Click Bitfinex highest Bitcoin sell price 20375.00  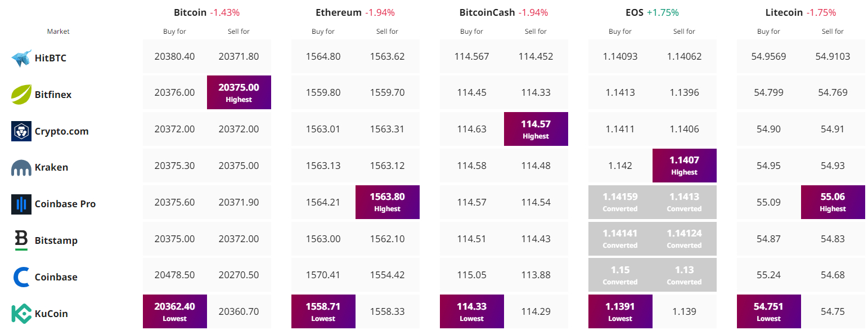(239, 92)
